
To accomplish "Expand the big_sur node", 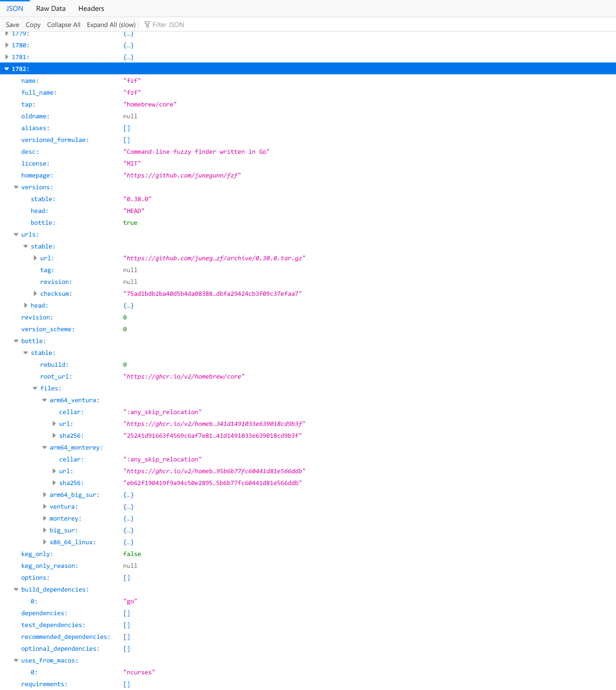I will pos(44,530).
